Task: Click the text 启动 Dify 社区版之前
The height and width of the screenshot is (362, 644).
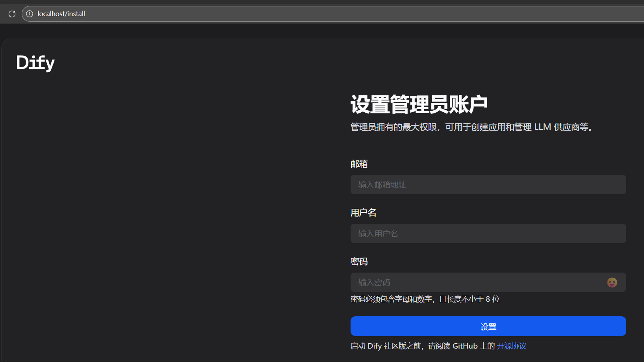Action: (x=386, y=346)
